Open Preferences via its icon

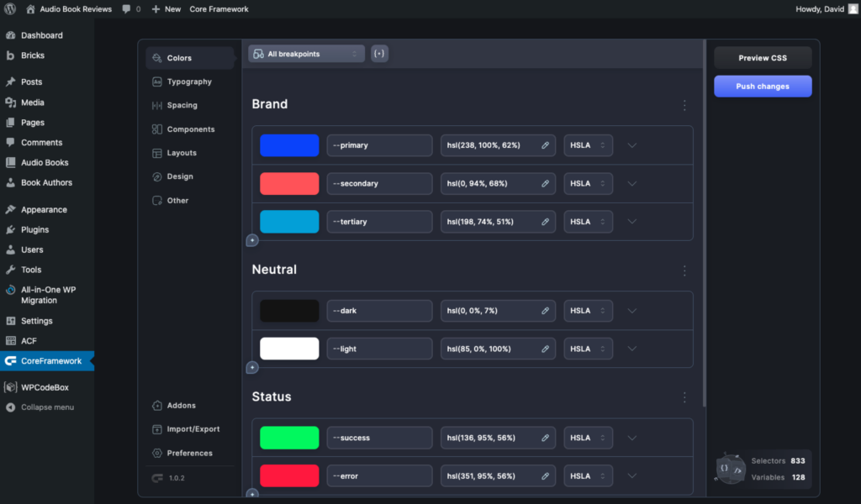click(x=156, y=453)
